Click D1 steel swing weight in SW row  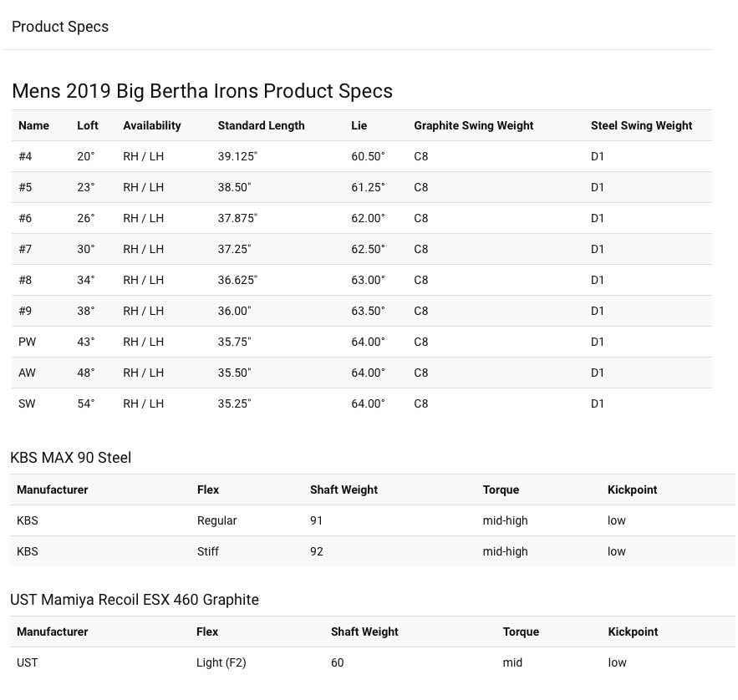coord(598,403)
